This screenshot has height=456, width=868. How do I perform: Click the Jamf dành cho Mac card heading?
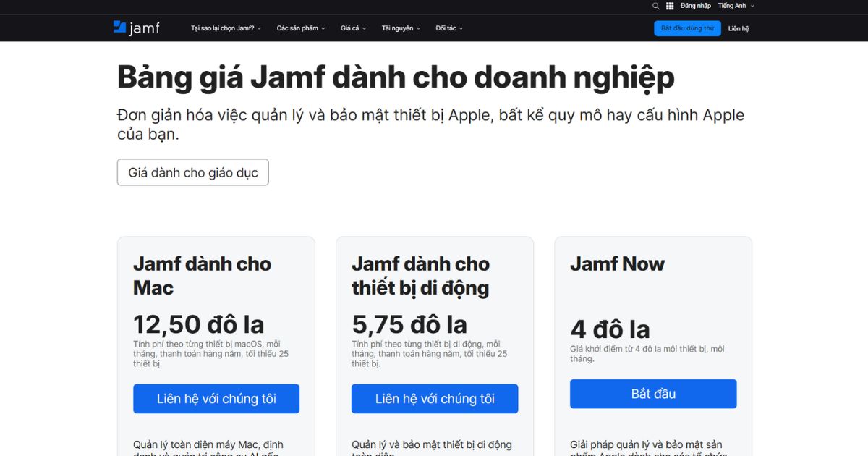click(x=202, y=276)
